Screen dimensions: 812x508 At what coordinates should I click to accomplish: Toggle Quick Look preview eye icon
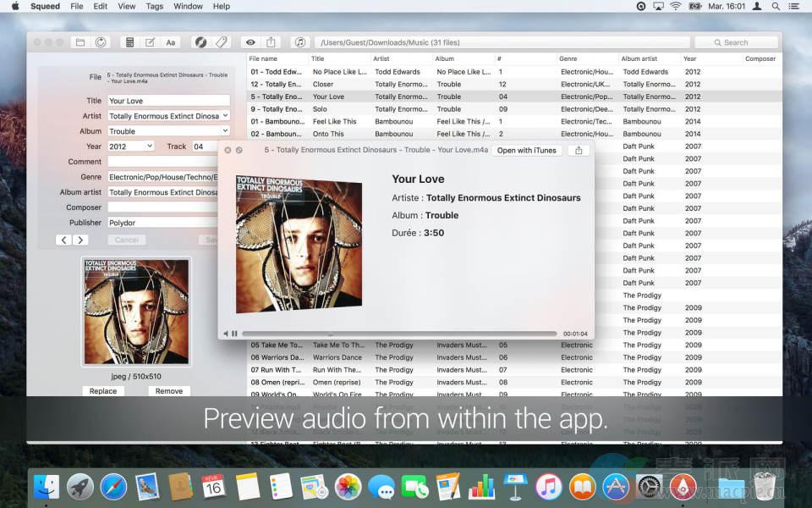[x=250, y=42]
